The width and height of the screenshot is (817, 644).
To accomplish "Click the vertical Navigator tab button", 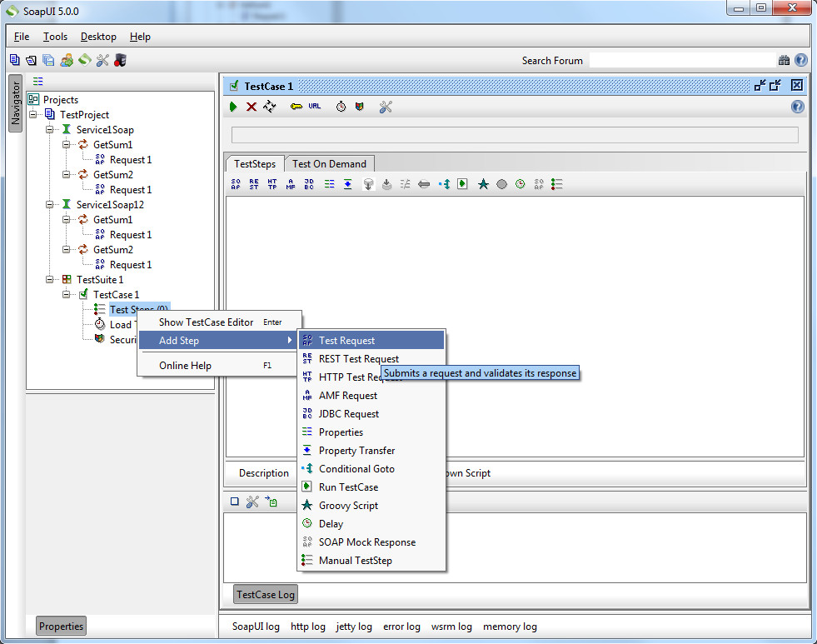I will click(x=16, y=103).
